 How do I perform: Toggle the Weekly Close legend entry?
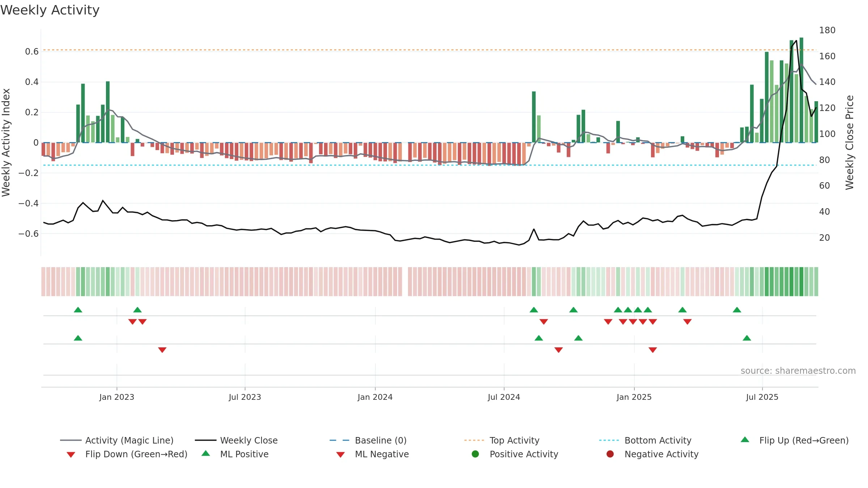tap(236, 440)
